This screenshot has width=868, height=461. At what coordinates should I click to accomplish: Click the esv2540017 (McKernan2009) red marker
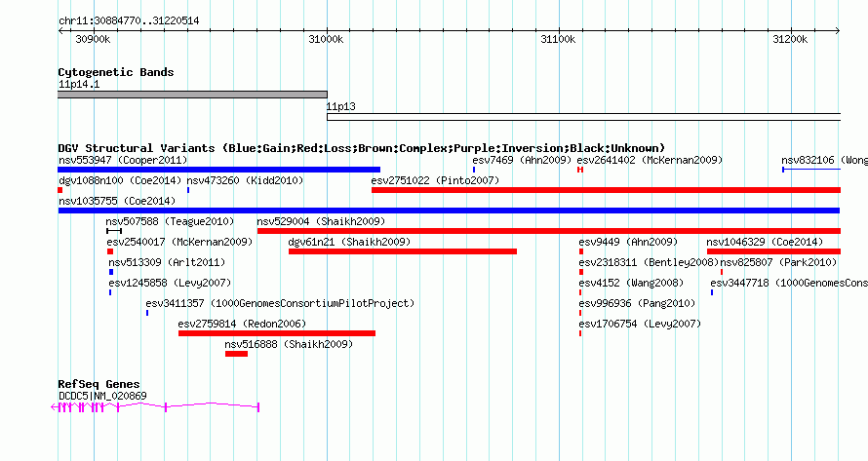click(x=110, y=251)
